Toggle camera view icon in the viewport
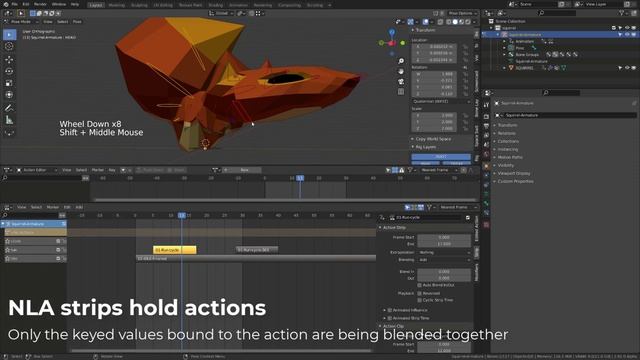The width and height of the screenshot is (640, 360). [401, 82]
